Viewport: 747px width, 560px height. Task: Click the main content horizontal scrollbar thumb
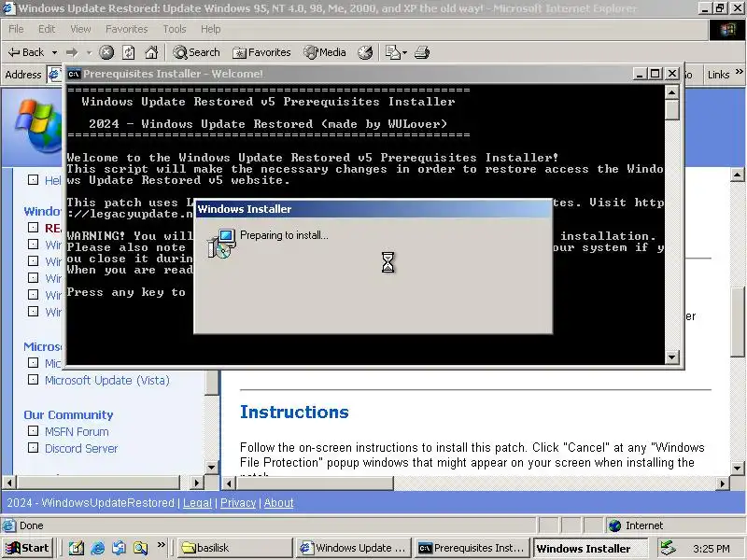pos(315,483)
